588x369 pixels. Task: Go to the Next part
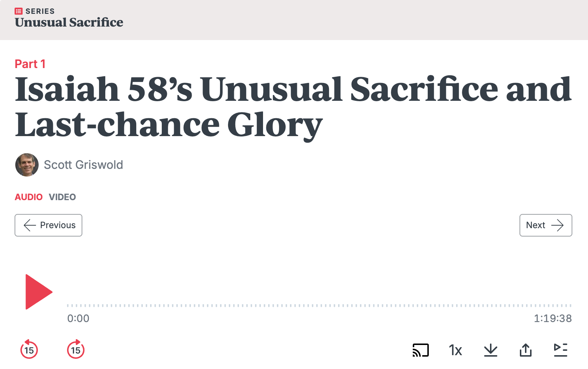coord(546,225)
